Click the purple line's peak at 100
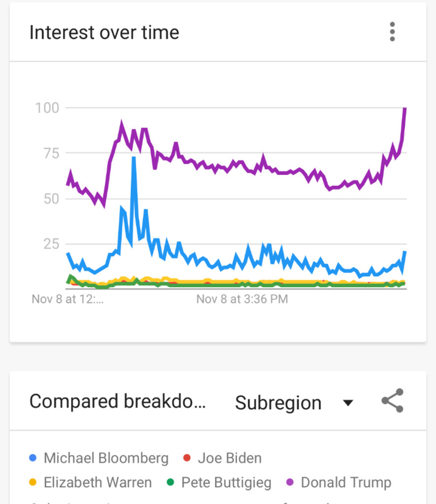 [x=405, y=109]
